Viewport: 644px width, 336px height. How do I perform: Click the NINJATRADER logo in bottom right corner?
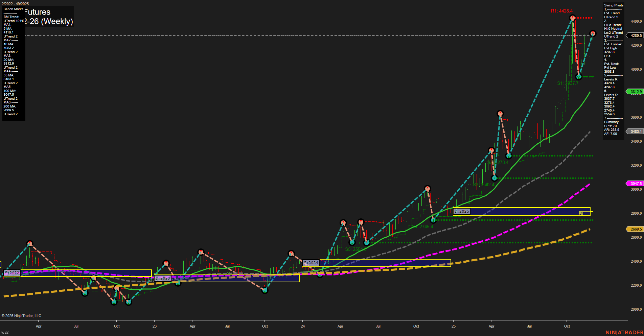625,333
